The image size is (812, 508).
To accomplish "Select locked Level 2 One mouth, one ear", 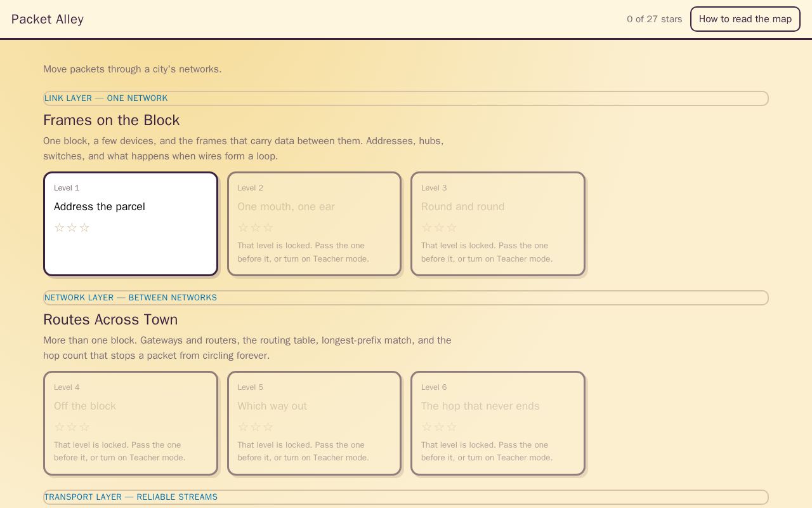I will (315, 224).
